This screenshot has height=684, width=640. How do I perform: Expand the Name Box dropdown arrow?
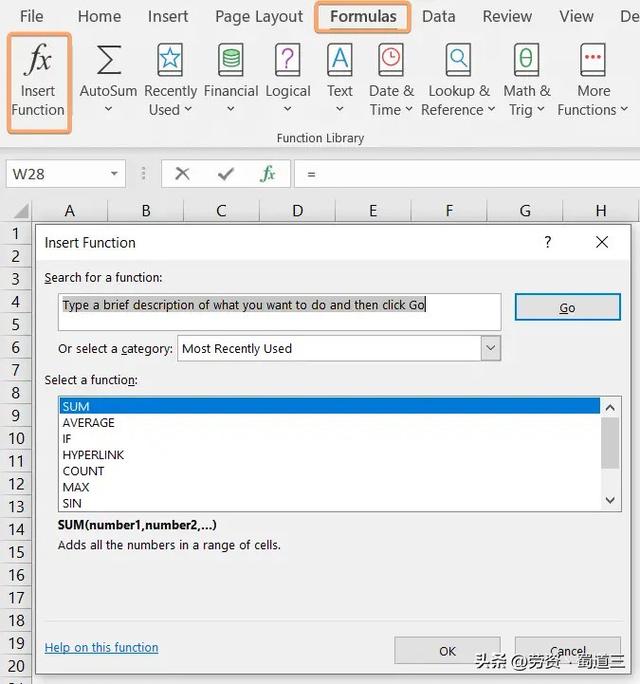click(114, 174)
